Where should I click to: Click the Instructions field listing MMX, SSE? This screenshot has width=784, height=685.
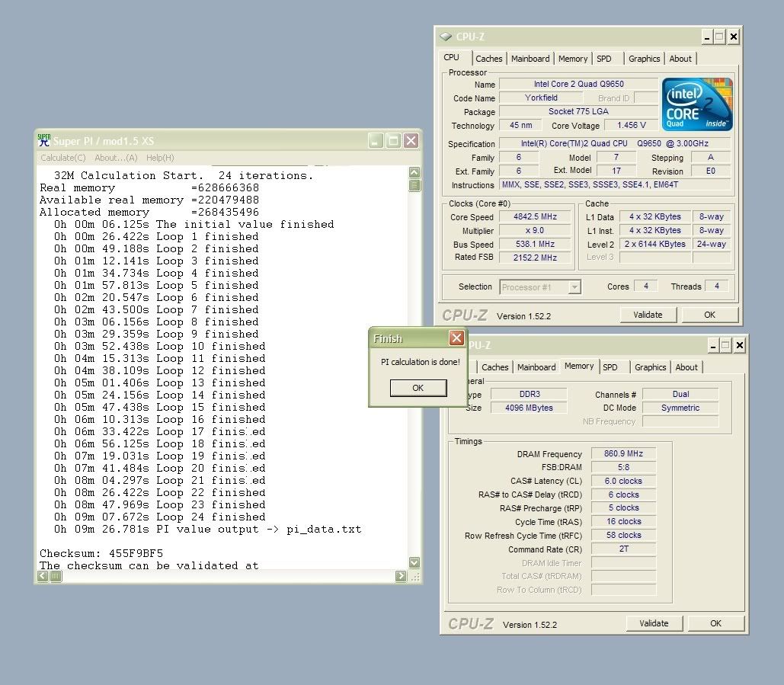coord(615,184)
